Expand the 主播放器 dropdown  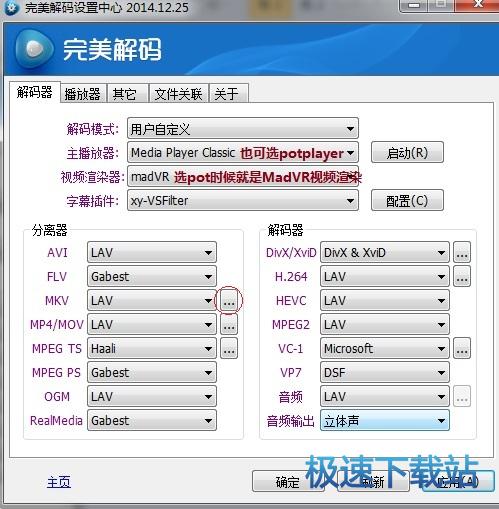tap(243, 153)
